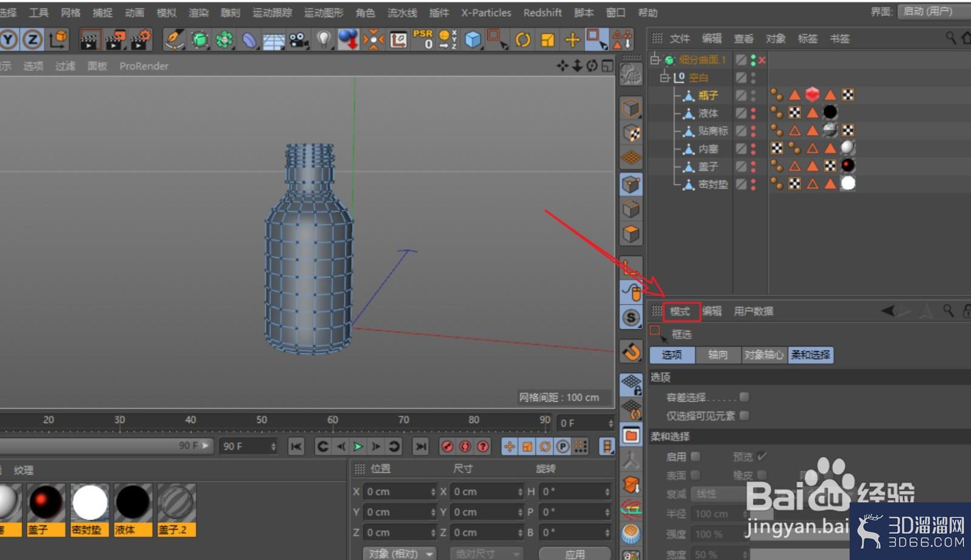Toggle visibility dots for the 液体 object
The image size is (971, 560).
(753, 113)
